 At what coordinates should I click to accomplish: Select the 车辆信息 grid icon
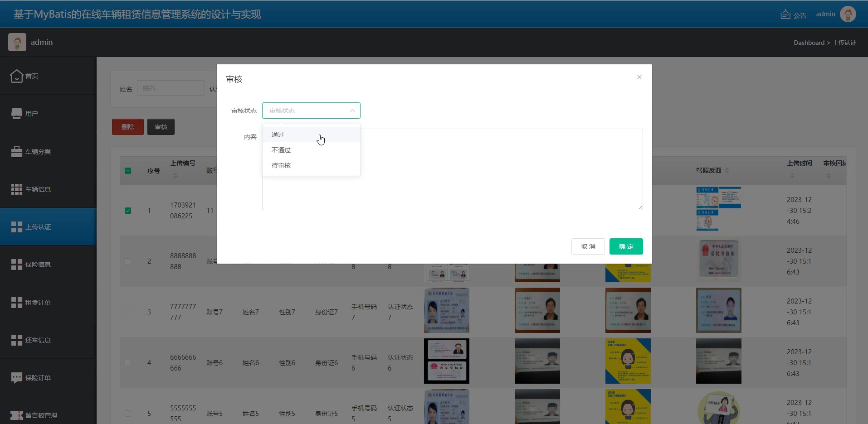click(17, 189)
